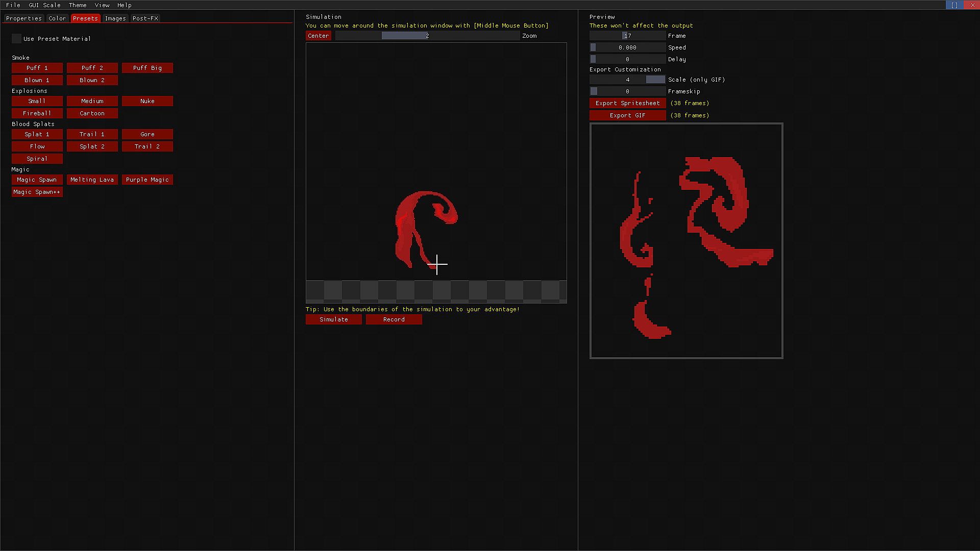The height and width of the screenshot is (551, 980).
Task: Switch to the Properties tab
Action: 24,18
